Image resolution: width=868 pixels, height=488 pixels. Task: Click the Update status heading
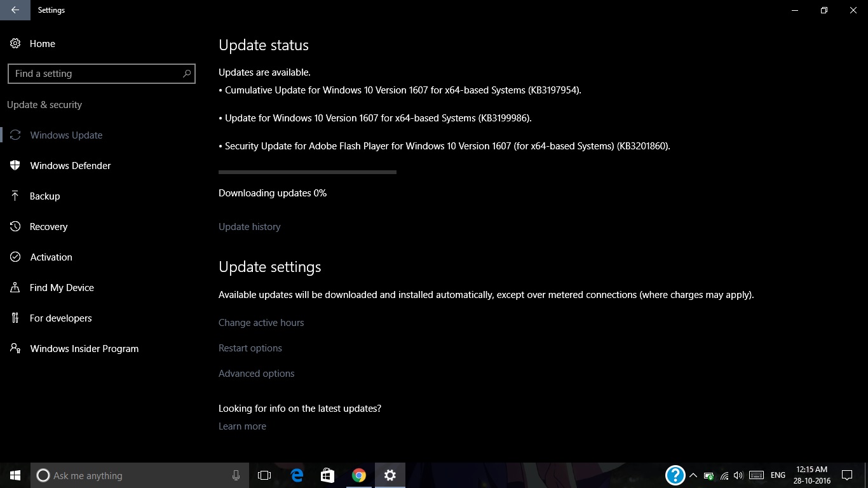pyautogui.click(x=264, y=46)
